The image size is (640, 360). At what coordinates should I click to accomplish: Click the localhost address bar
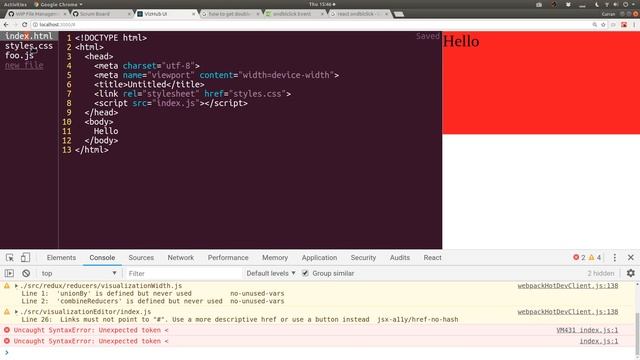click(x=310, y=25)
